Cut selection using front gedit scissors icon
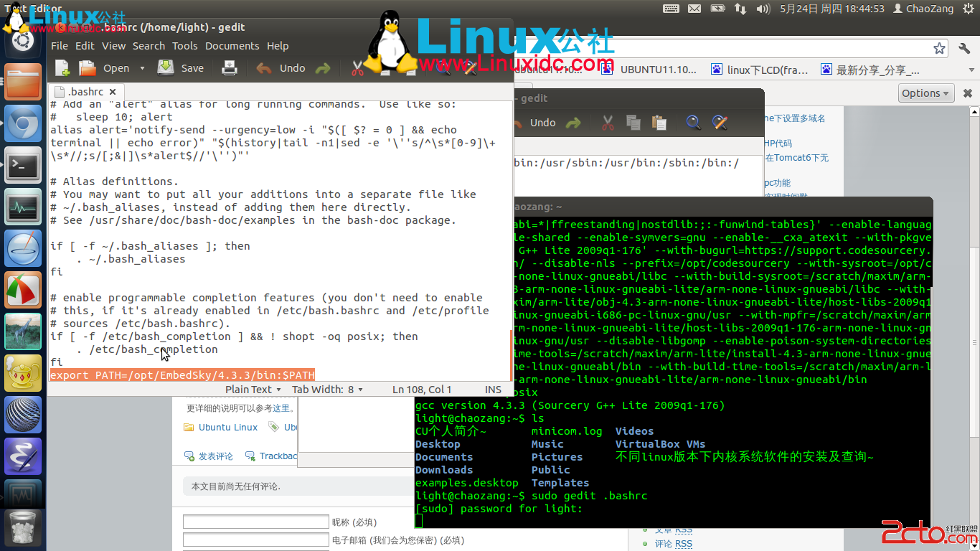 pyautogui.click(x=357, y=68)
